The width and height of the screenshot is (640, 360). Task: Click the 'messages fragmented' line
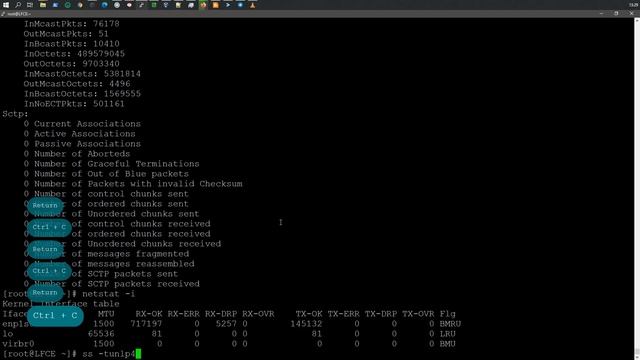106,254
